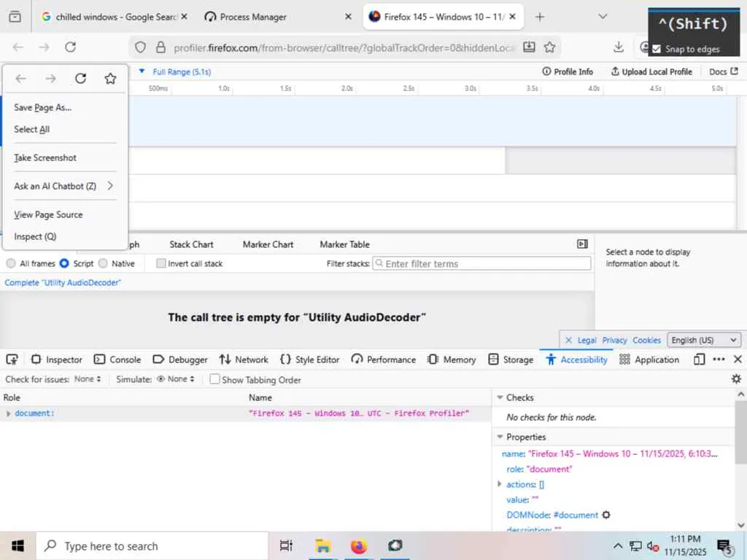Image resolution: width=747 pixels, height=560 pixels.
Task: Uncheck the Snap to edges checkbox
Action: coord(657,49)
